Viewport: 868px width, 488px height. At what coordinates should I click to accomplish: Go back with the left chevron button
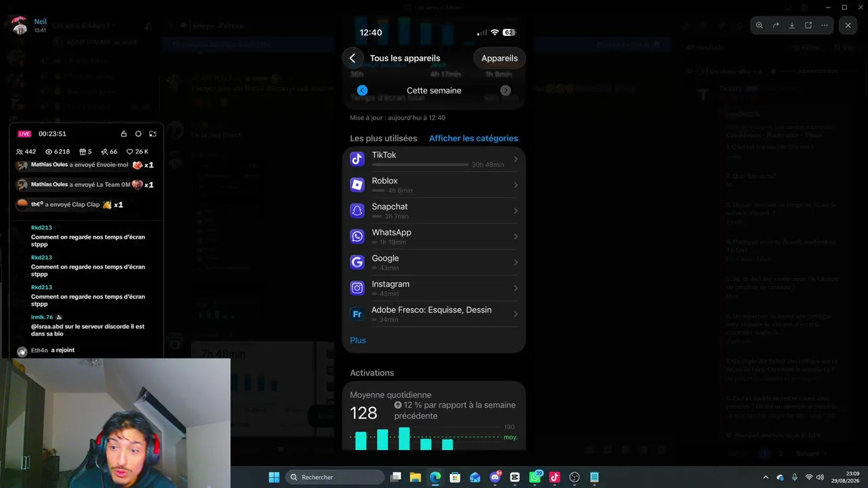pyautogui.click(x=352, y=58)
